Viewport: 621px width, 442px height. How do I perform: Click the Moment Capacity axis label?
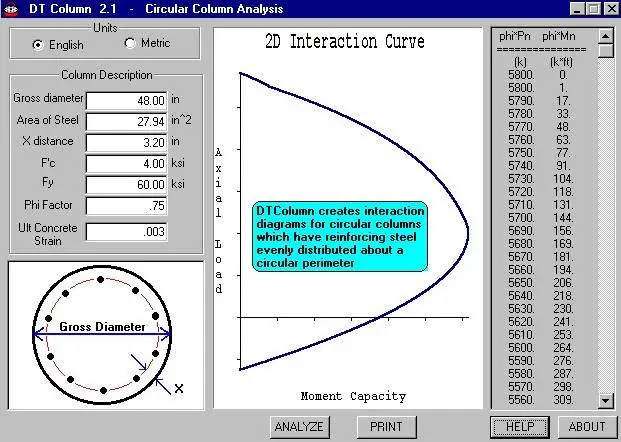coord(353,396)
